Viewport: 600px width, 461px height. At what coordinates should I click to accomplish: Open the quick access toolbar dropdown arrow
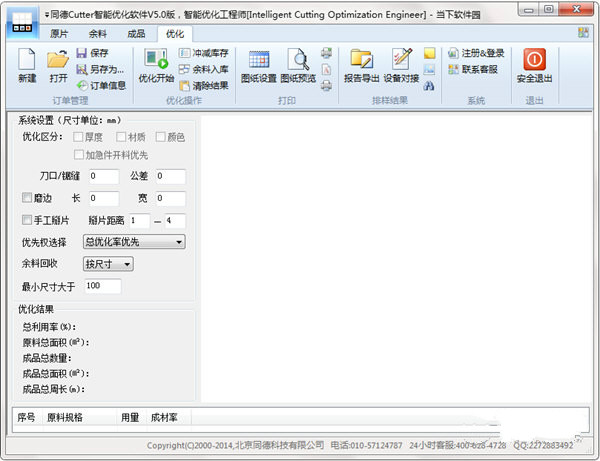click(46, 15)
